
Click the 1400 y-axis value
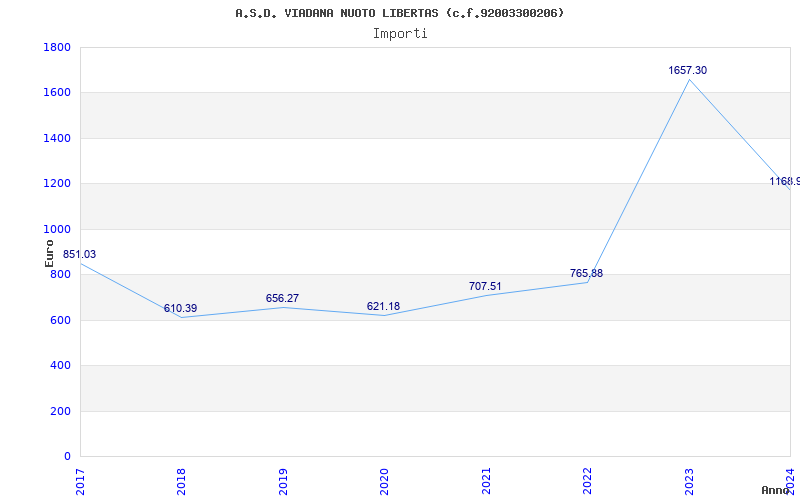coord(57,138)
